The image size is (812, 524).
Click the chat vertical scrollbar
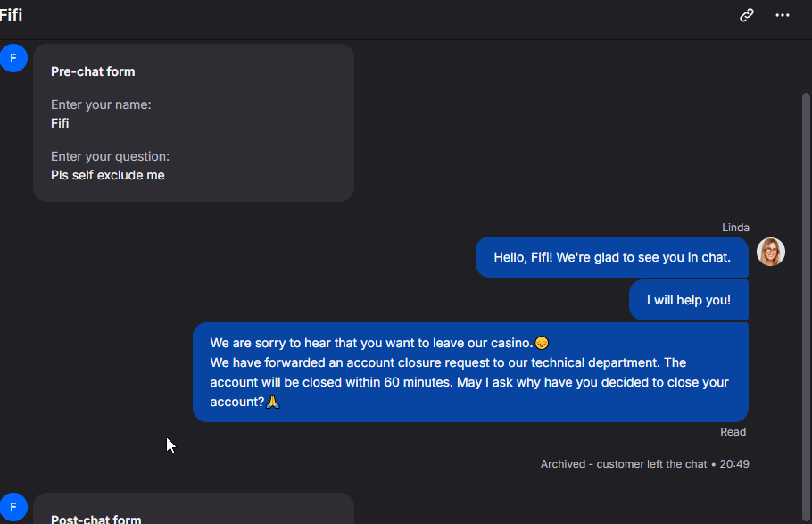(x=805, y=307)
